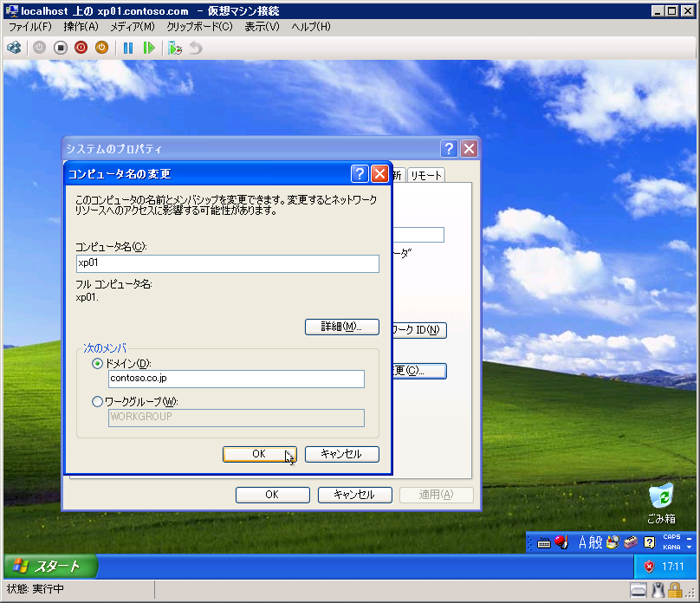Open the メディア(M) menu
The width and height of the screenshot is (700, 603).
(x=133, y=27)
